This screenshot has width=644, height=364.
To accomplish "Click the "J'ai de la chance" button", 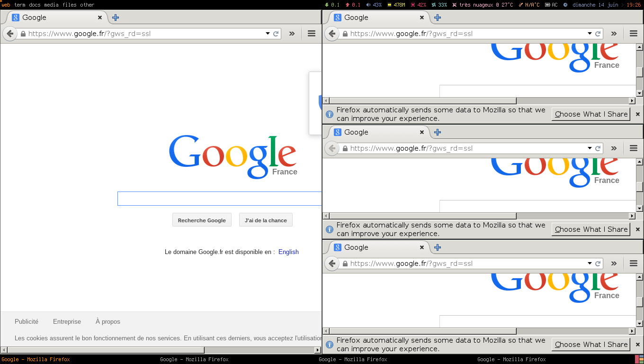I will [x=266, y=220].
